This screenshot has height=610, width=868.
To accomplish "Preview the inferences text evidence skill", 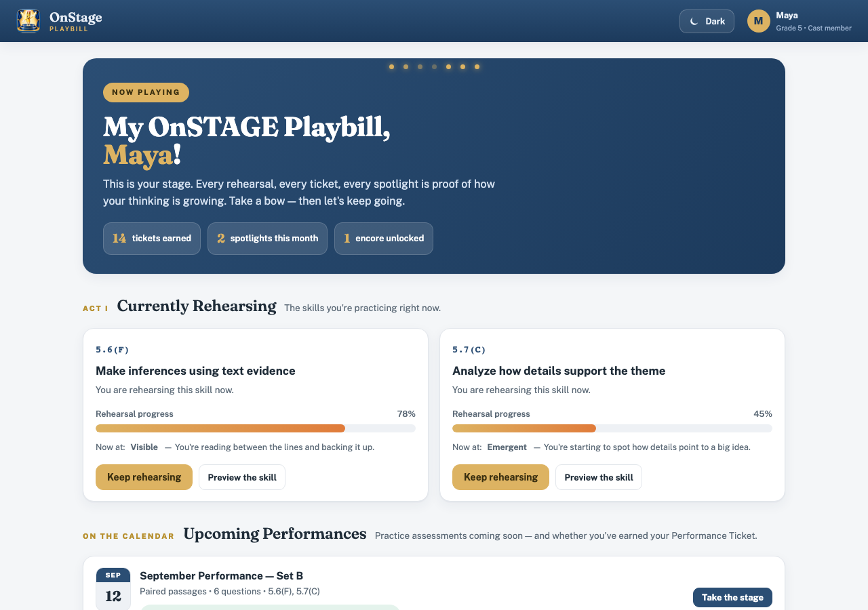I will (242, 477).
